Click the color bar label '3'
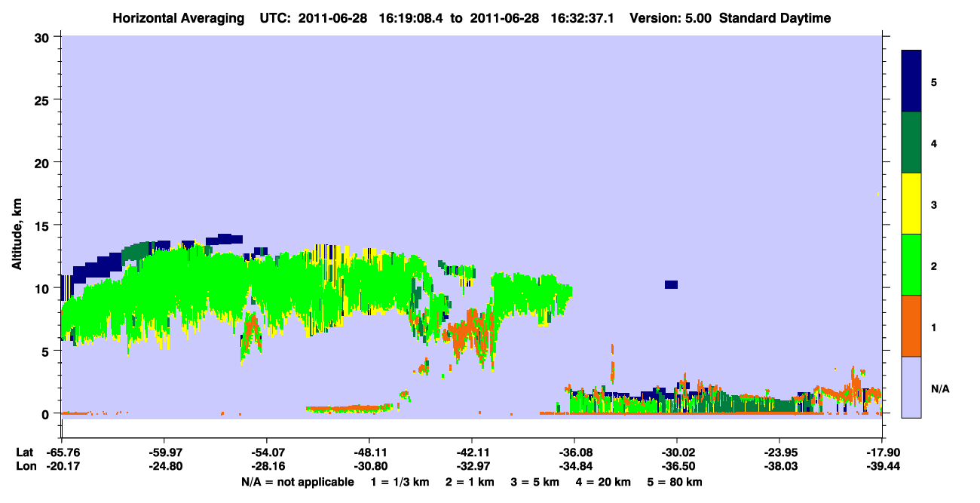 [934, 204]
